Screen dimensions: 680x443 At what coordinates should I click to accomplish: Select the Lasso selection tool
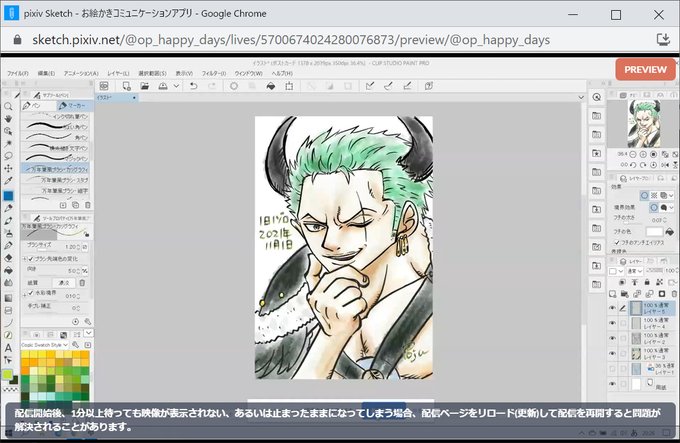pyautogui.click(x=8, y=156)
